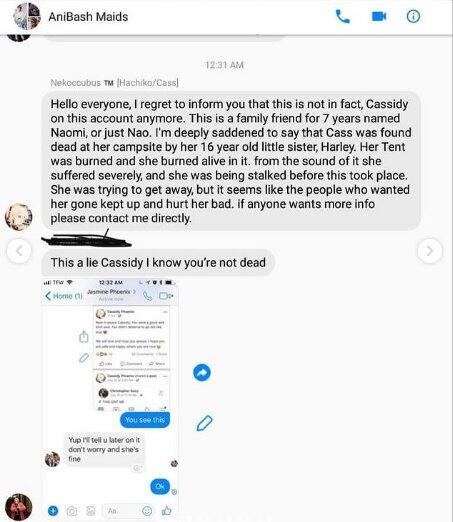Click the "This a lie Cassidy" message bubble

158,263
